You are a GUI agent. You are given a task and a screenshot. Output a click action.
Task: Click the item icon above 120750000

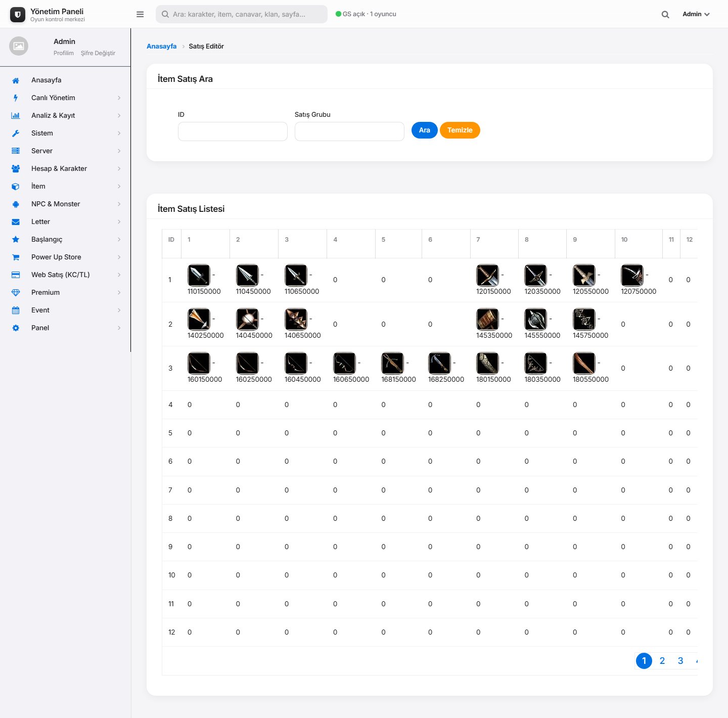(x=632, y=275)
